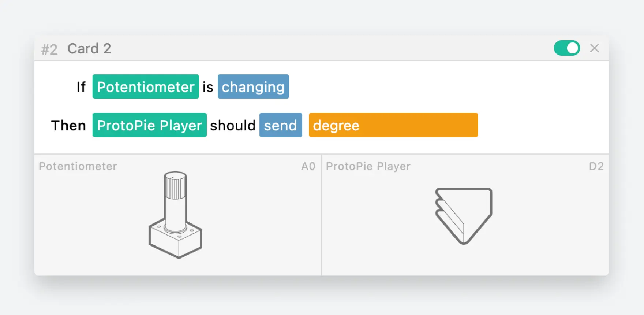The height and width of the screenshot is (315, 644).
Task: Open the Potentiometer condition chip
Action: (146, 86)
